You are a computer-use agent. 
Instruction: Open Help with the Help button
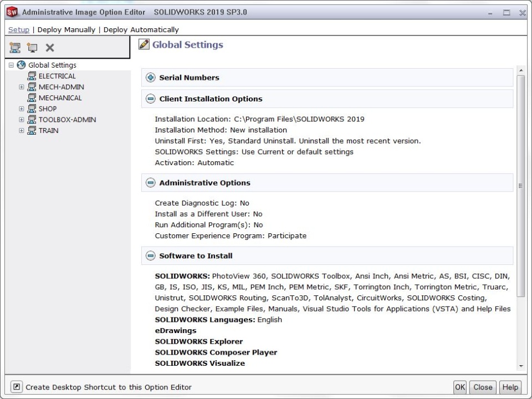click(510, 387)
